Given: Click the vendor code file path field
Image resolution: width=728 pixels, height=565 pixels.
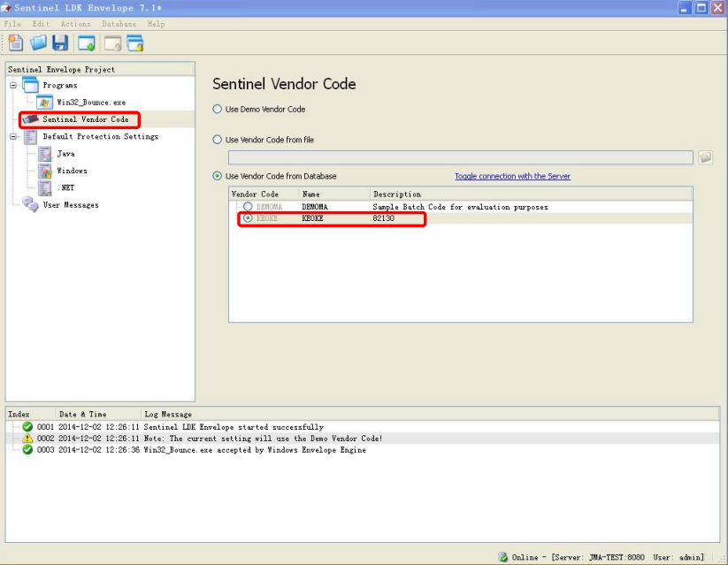Looking at the screenshot, I should (x=460, y=157).
